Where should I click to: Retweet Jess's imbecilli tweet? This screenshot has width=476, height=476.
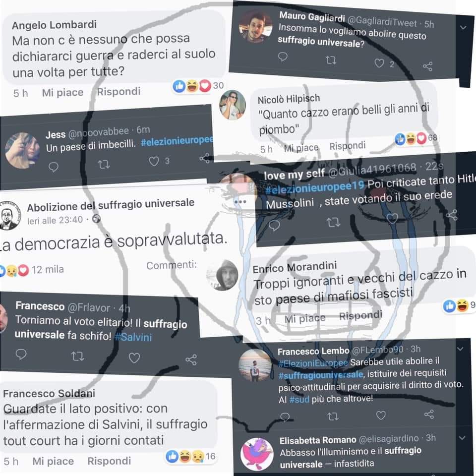104,165
